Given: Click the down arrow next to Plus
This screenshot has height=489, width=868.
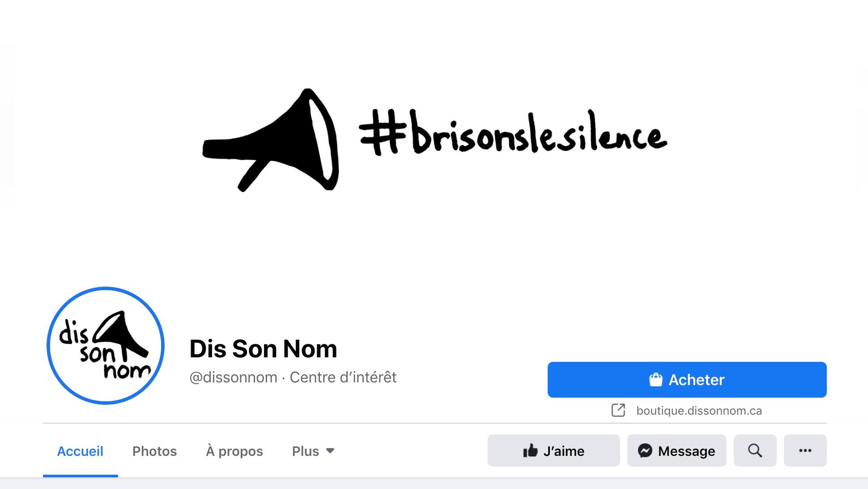Looking at the screenshot, I should (330, 450).
